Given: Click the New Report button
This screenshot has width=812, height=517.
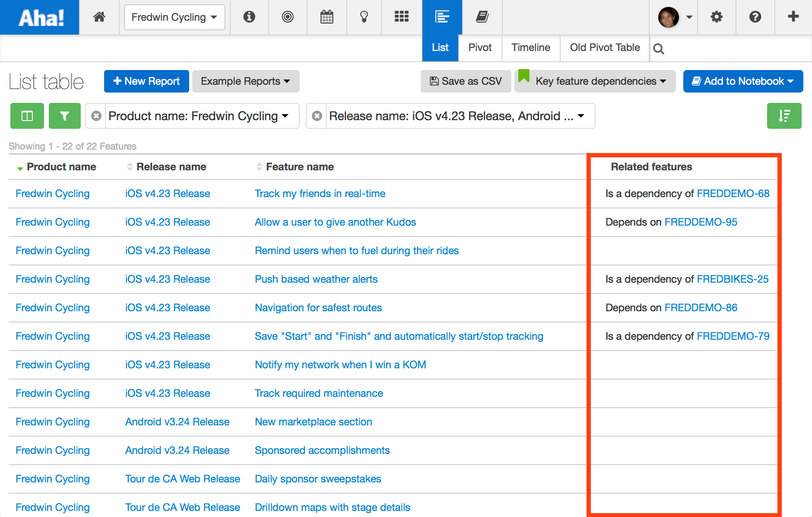Looking at the screenshot, I should click(x=146, y=81).
